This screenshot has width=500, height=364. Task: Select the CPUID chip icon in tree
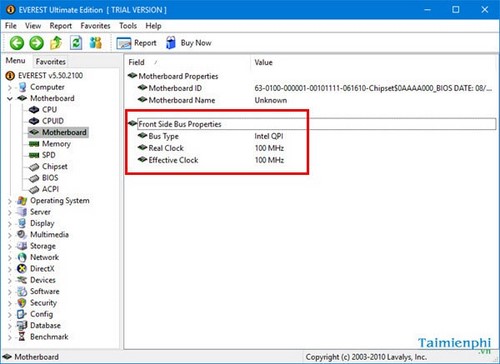[34, 121]
